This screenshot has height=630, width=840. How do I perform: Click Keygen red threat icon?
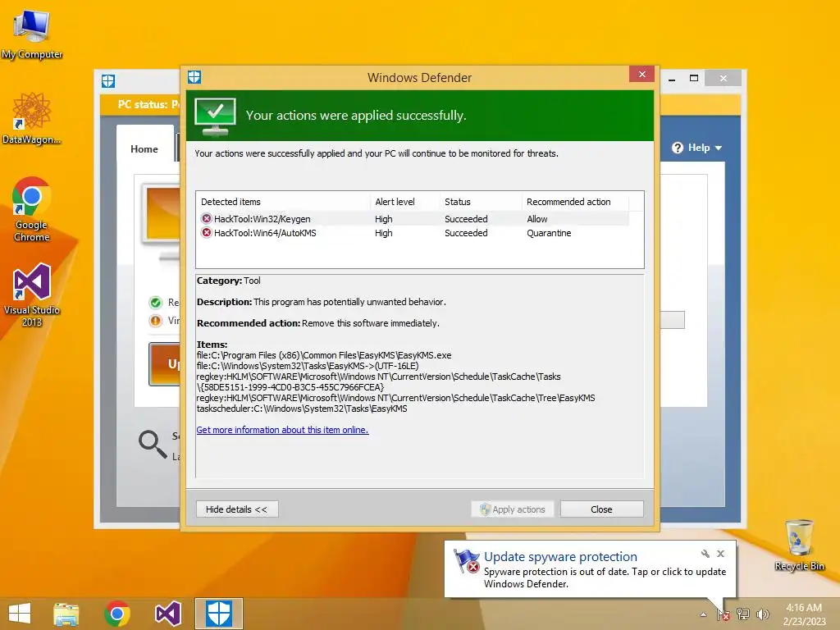206,218
